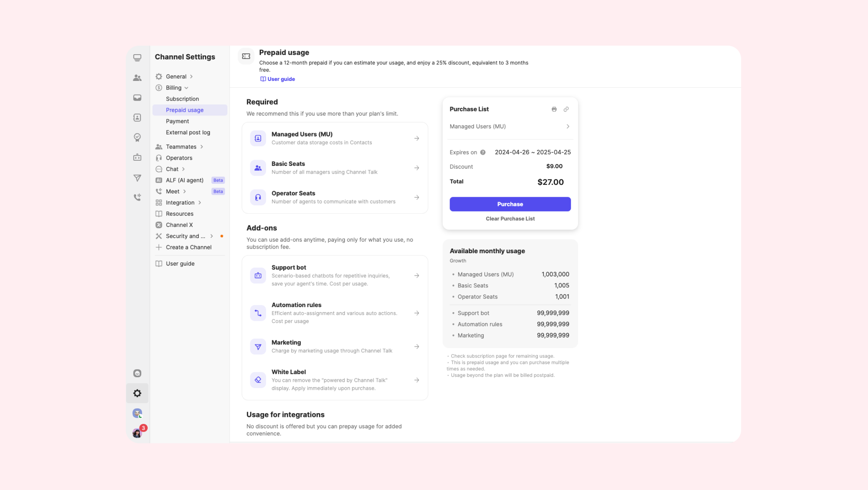Image resolution: width=868 pixels, height=490 pixels.
Task: Click the Purchase button
Action: pos(510,204)
